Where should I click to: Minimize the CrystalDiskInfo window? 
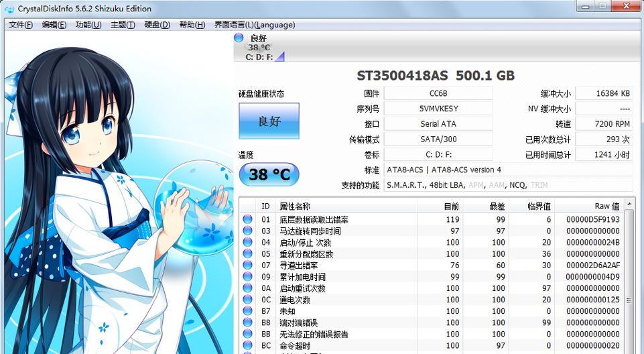click(x=585, y=6)
